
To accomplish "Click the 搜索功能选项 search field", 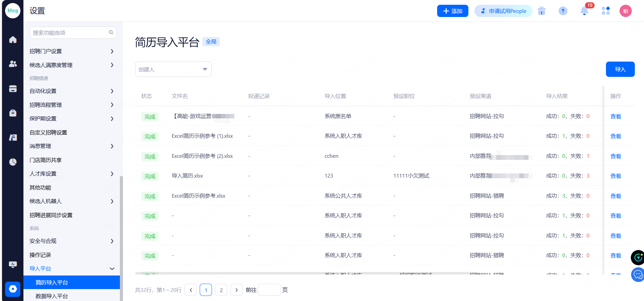I will coord(70,33).
